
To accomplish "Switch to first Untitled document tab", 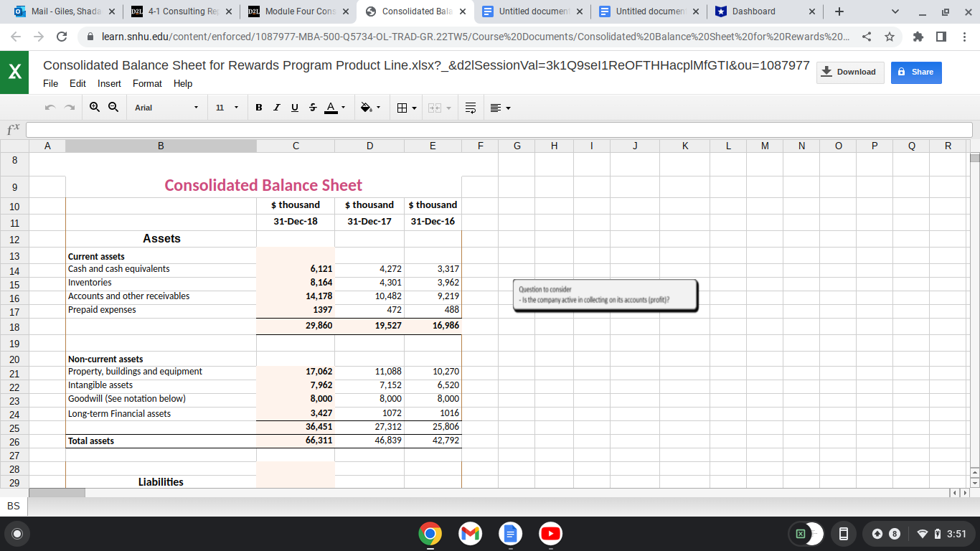I will coord(531,11).
